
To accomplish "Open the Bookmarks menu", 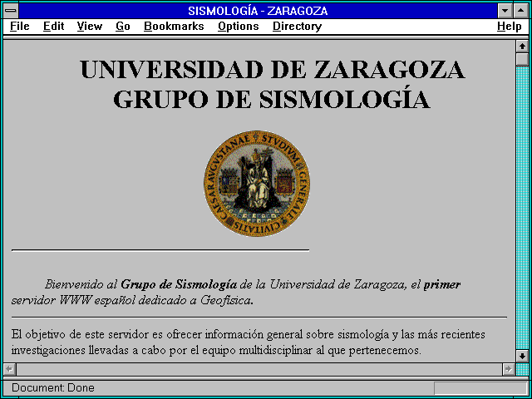I will (174, 27).
